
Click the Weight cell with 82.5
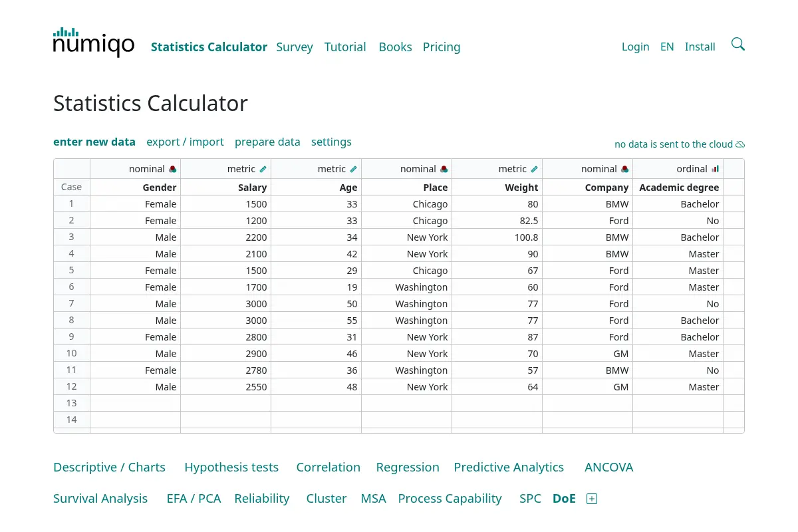[x=497, y=221]
